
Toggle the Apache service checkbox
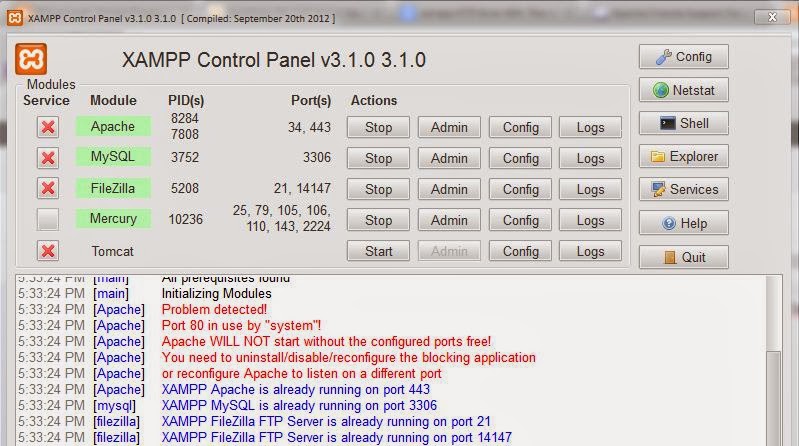click(48, 127)
